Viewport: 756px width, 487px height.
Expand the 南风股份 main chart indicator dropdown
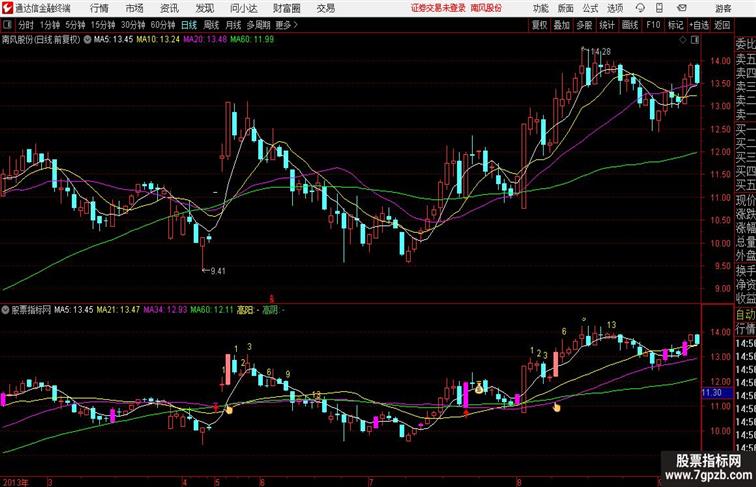click(x=87, y=40)
